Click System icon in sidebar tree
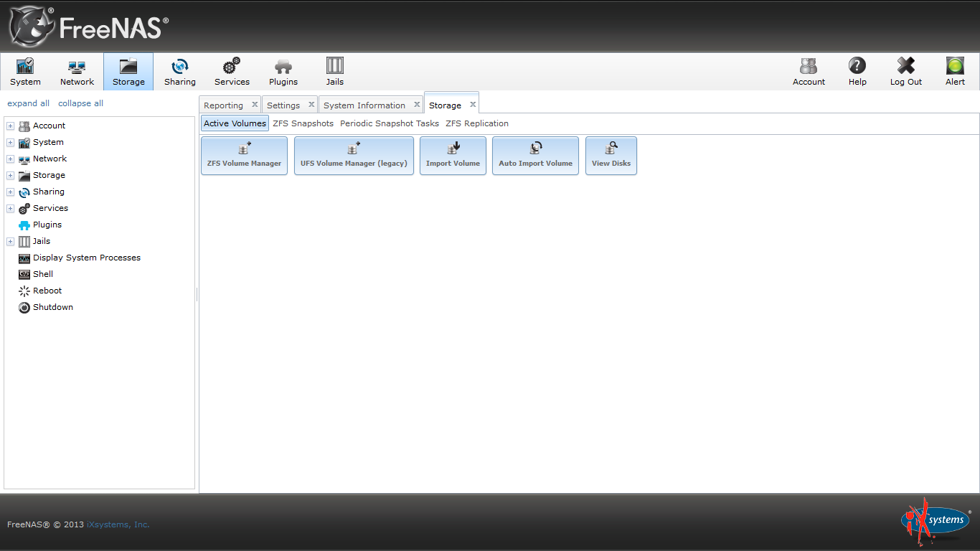 [24, 143]
